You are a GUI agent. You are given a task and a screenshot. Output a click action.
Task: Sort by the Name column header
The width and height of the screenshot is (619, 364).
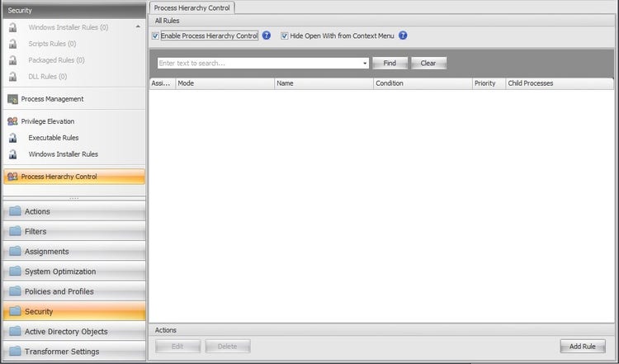324,83
